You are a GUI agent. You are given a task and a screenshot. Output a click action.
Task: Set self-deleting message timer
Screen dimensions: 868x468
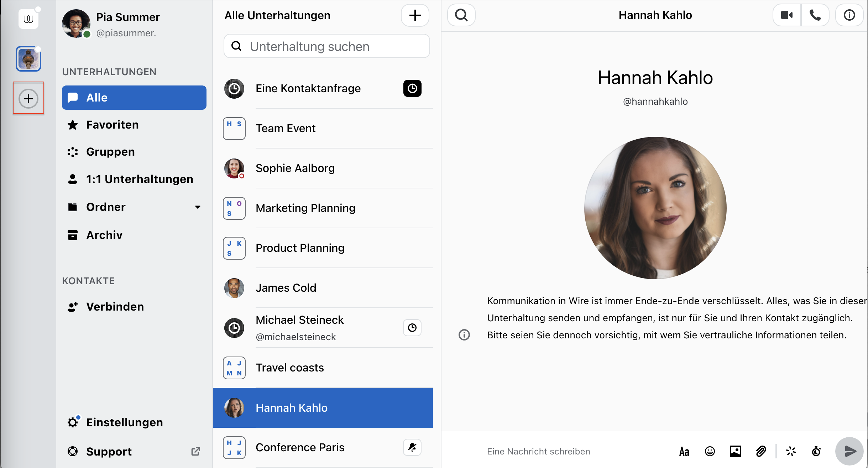[x=816, y=452]
